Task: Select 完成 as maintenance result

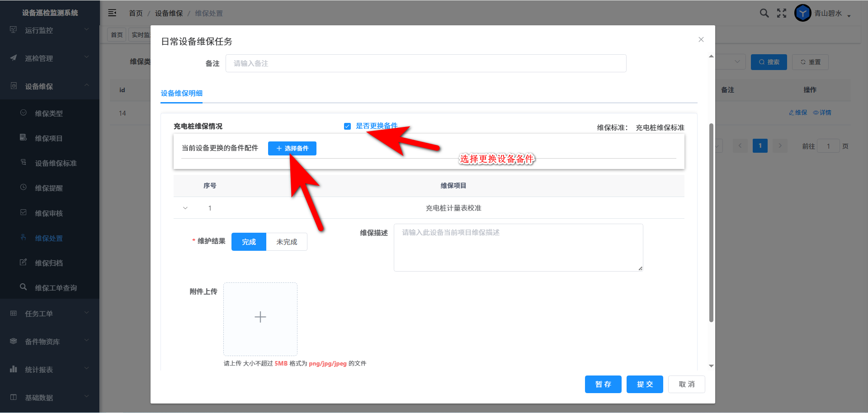Action: coord(249,242)
